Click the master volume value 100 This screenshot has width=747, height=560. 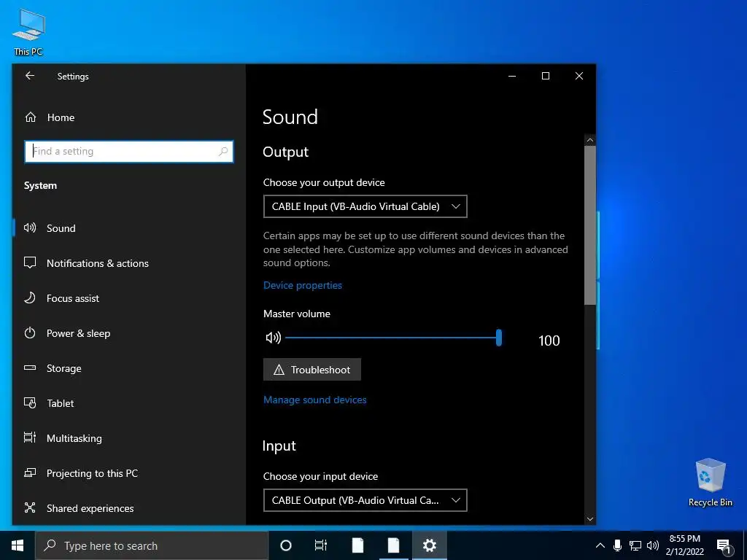tap(549, 341)
